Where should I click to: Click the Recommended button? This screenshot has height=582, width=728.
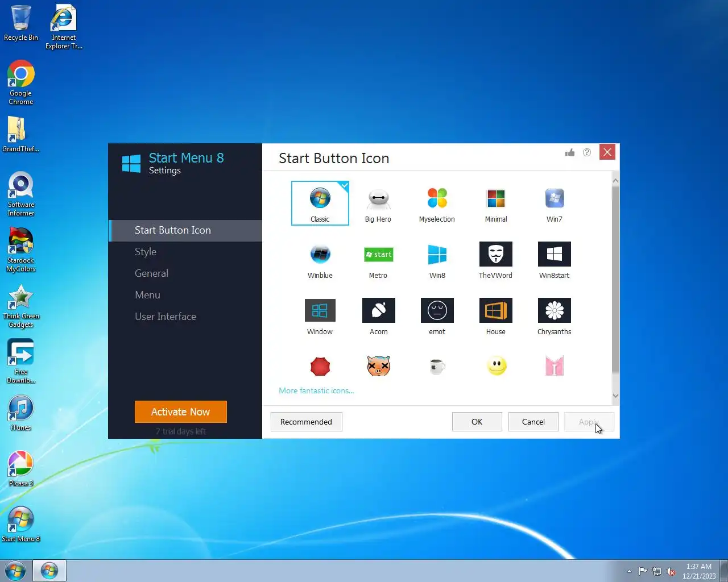coord(306,422)
